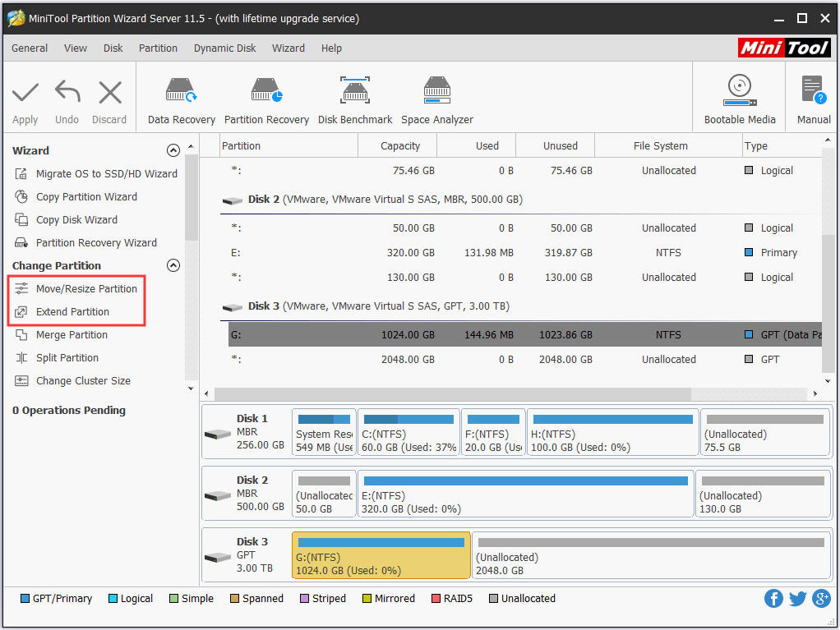840x630 pixels.
Task: Click the Migrate OS to SSD/HD Wizard icon
Action: coord(21,174)
